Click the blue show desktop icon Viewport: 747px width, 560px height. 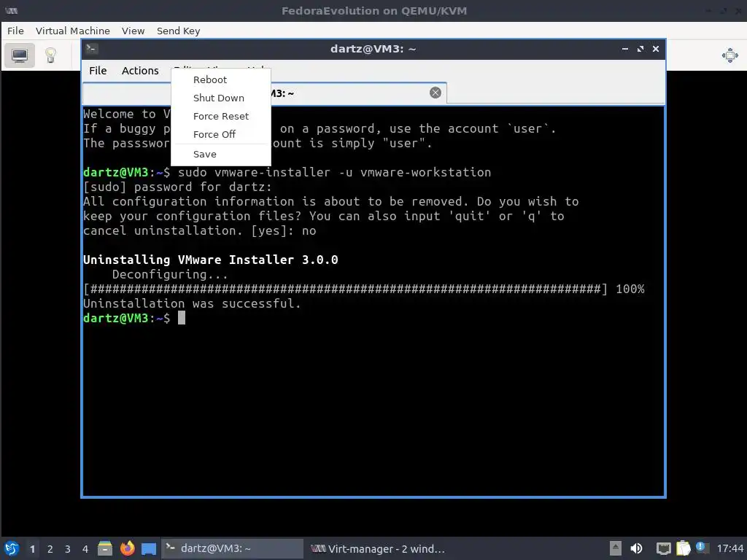[149, 548]
